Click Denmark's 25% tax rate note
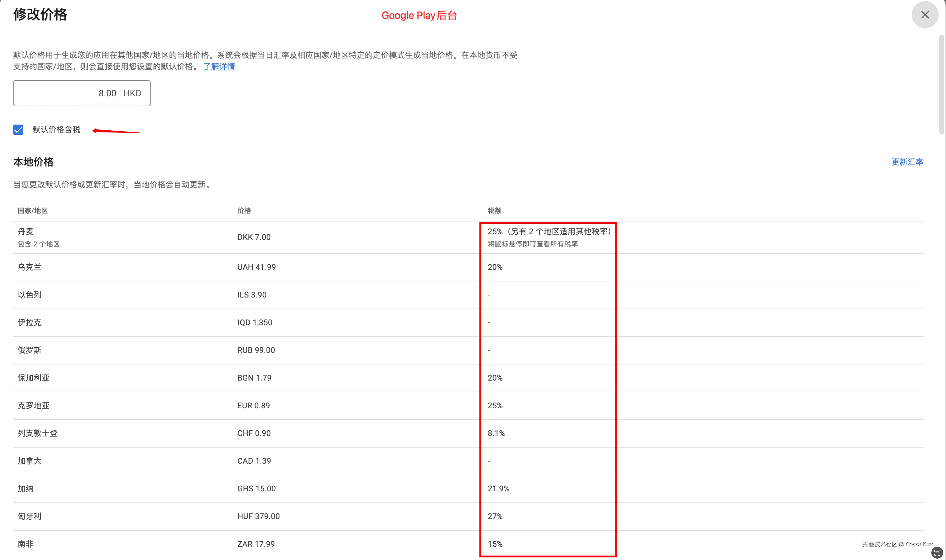946x560 pixels. click(549, 231)
